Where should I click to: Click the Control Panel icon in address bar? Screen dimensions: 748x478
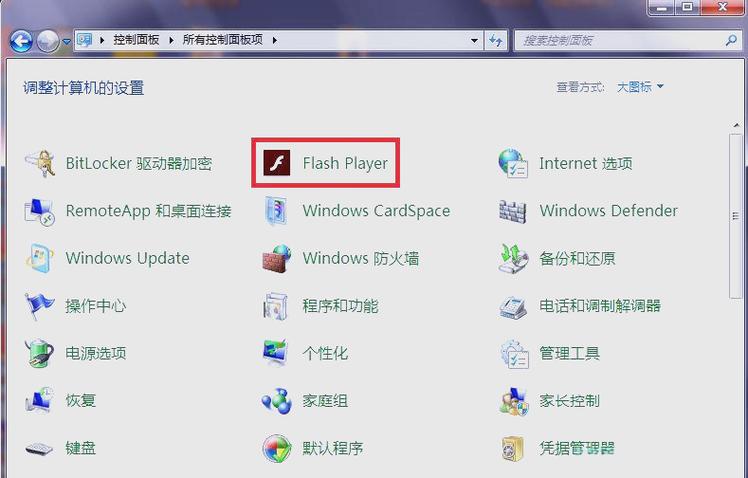click(84, 40)
